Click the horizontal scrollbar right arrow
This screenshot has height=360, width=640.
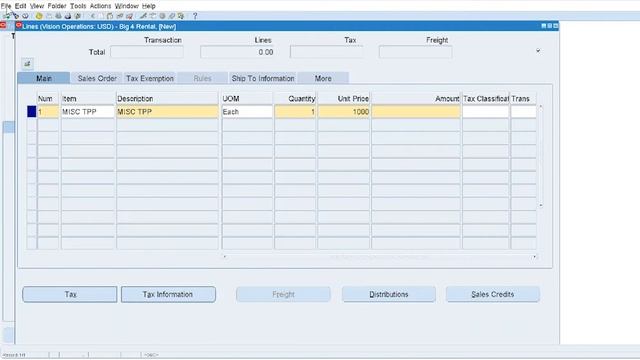point(534,257)
